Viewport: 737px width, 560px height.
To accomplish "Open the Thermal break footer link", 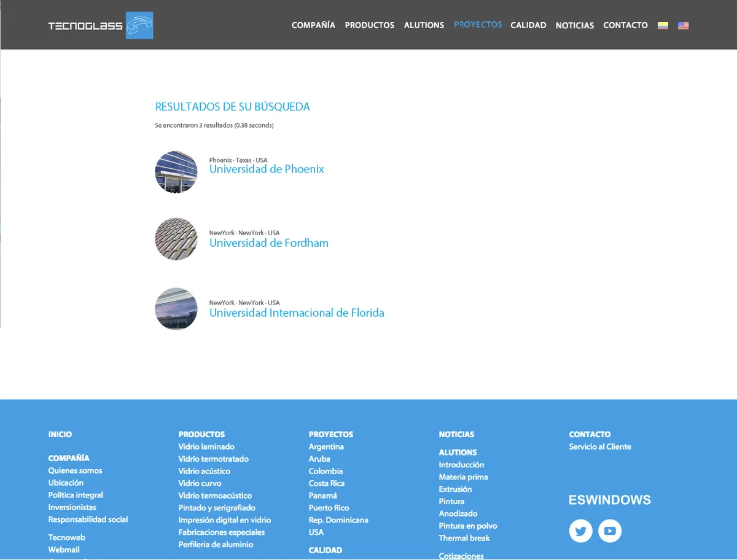I will click(464, 539).
